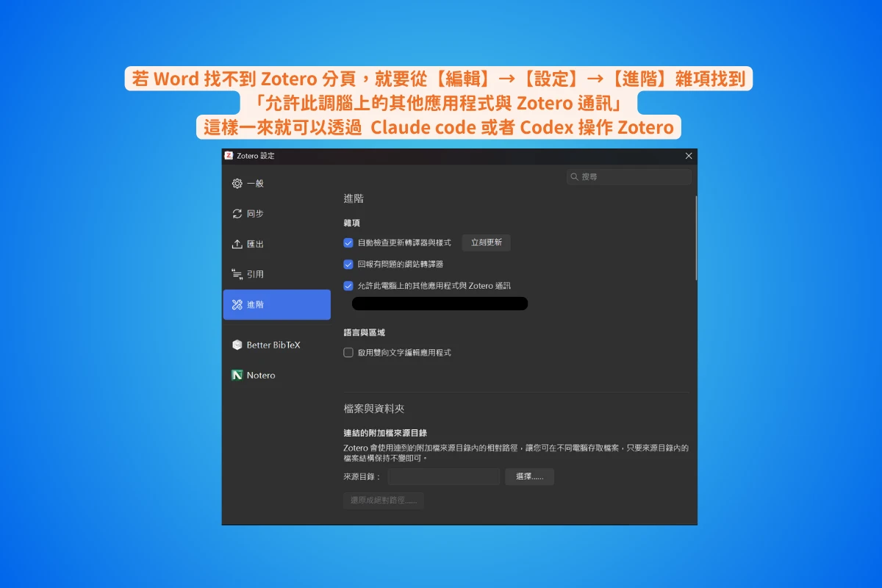
Task: Click the citation quote icon beside 引用
Action: pos(237,274)
